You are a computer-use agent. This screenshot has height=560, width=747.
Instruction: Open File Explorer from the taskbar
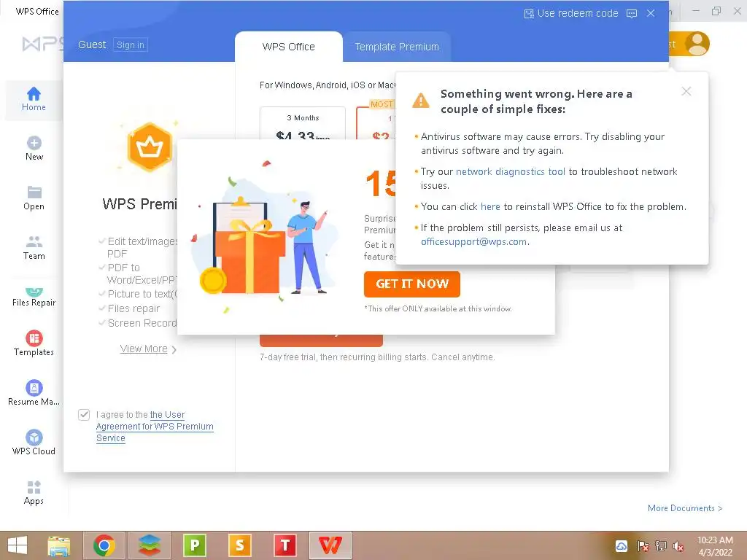click(x=58, y=545)
